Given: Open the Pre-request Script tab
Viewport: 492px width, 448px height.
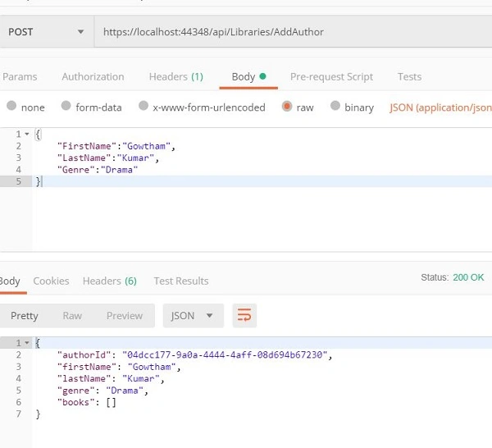Looking at the screenshot, I should (x=331, y=76).
